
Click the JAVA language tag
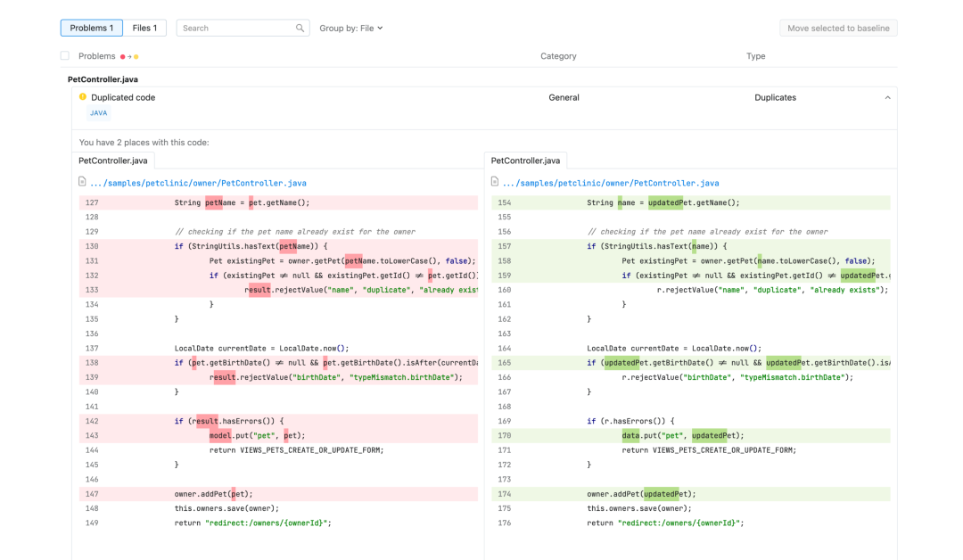98,113
